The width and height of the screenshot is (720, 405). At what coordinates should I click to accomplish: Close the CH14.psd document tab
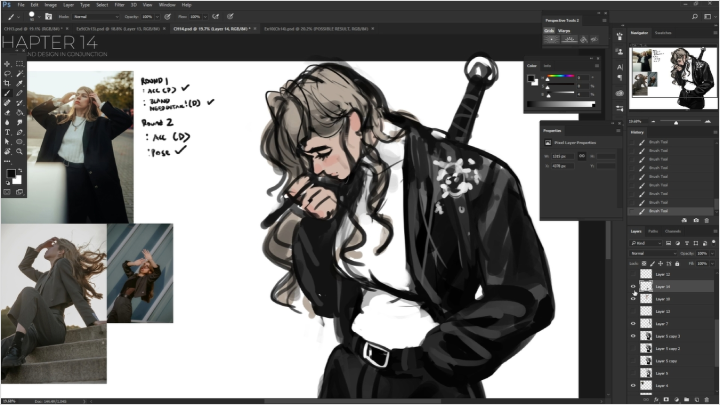pos(255,28)
